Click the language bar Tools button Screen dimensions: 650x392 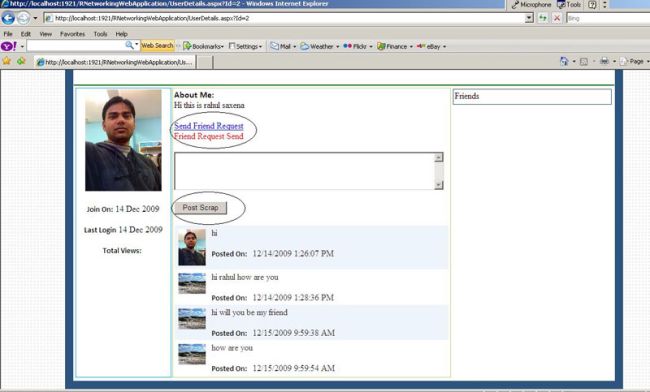(568, 5)
